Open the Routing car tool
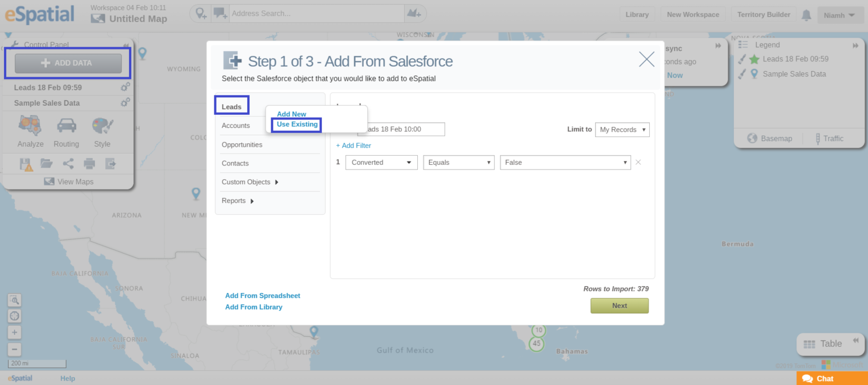Screen dimensions: 868x385 tap(67, 131)
